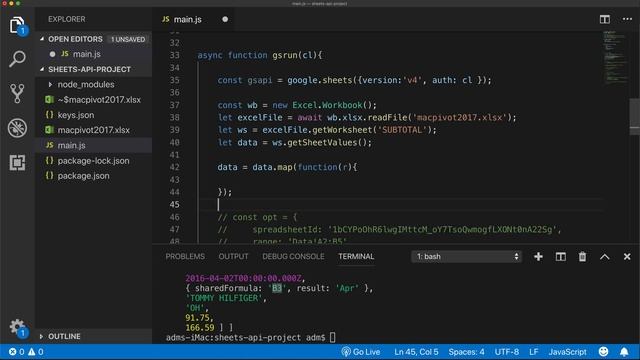Screen dimensions: 640x360
Task: Switch to the Debug Console tab
Action: 293,256
